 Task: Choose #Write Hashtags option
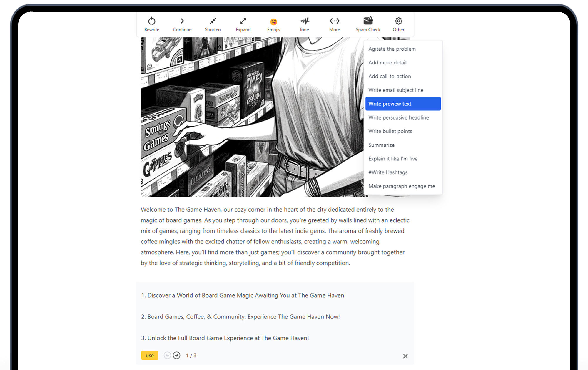pos(388,172)
